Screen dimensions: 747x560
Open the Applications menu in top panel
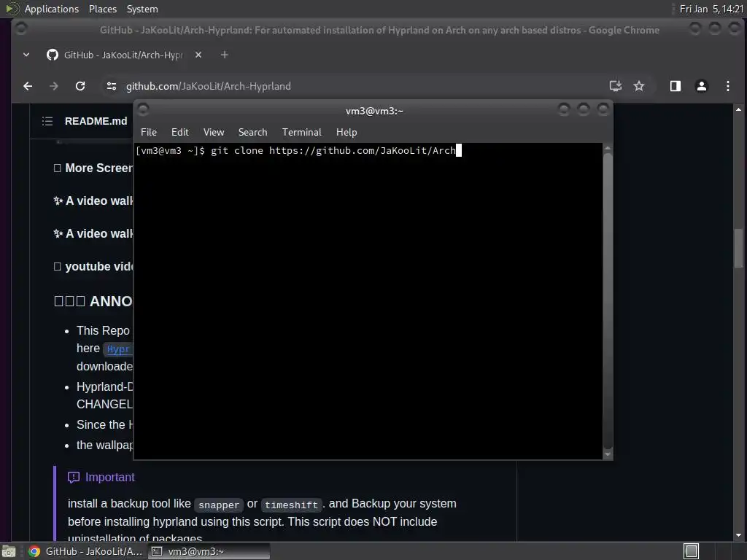(x=52, y=9)
